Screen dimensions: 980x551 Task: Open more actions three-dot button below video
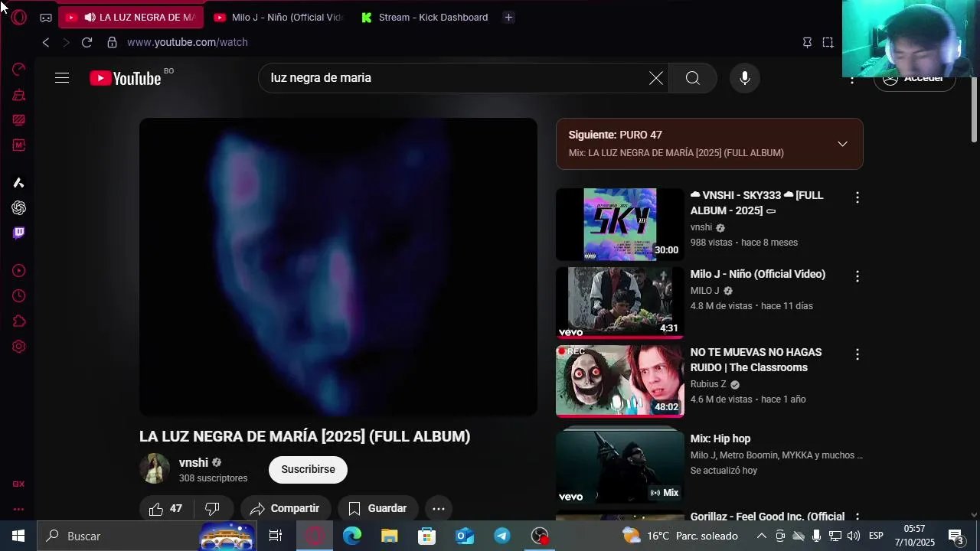(439, 509)
